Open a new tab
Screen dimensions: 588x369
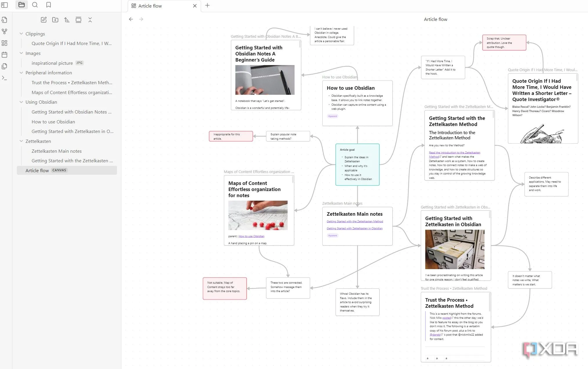pos(207,6)
